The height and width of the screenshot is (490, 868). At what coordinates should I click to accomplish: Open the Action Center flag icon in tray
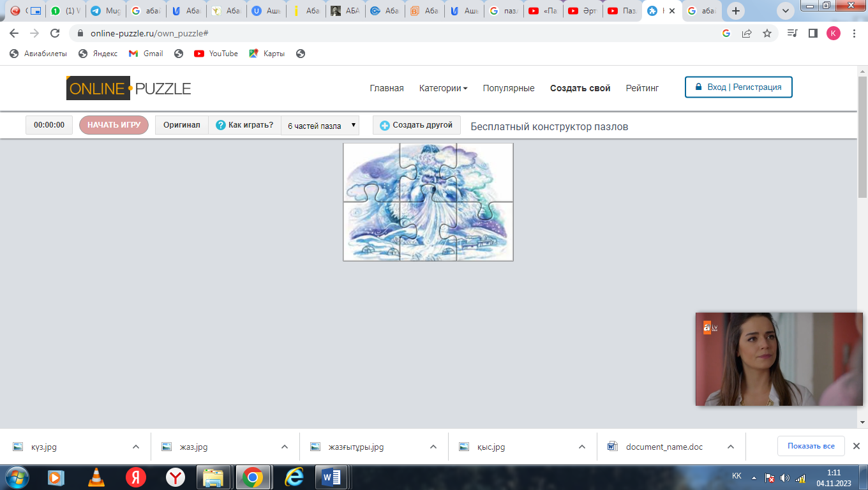(770, 478)
